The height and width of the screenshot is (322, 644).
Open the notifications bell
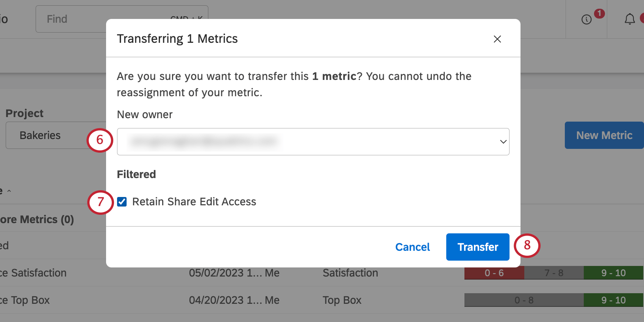click(x=629, y=19)
